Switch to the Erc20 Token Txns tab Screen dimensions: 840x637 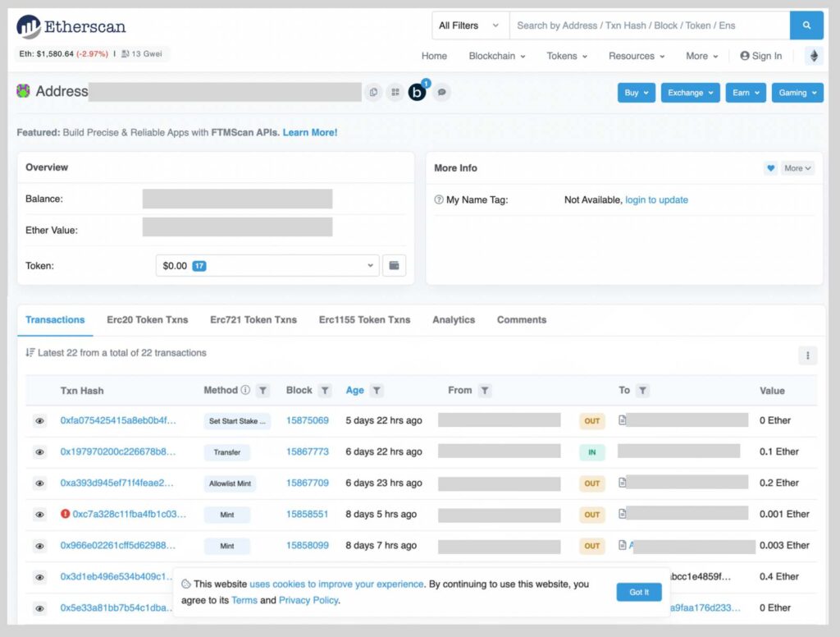pyautogui.click(x=148, y=319)
